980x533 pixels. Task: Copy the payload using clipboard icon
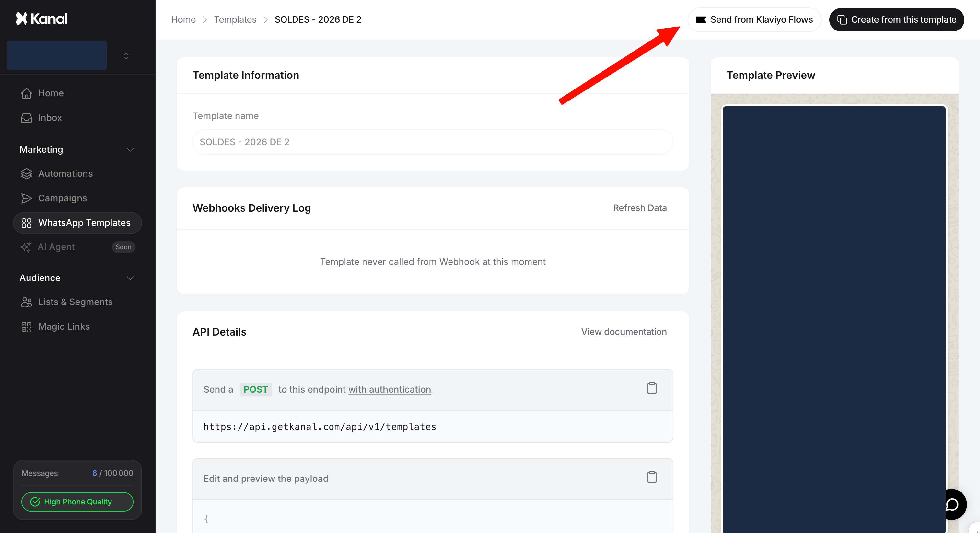[652, 477]
